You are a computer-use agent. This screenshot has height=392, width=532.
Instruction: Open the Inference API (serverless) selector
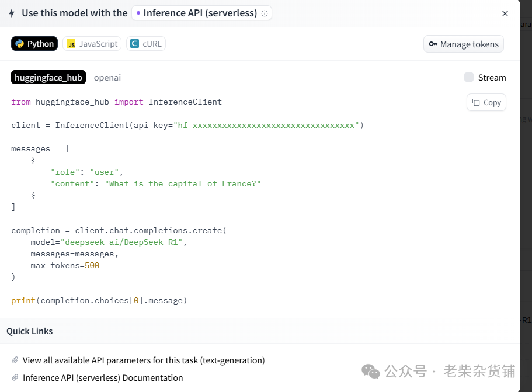coord(201,13)
